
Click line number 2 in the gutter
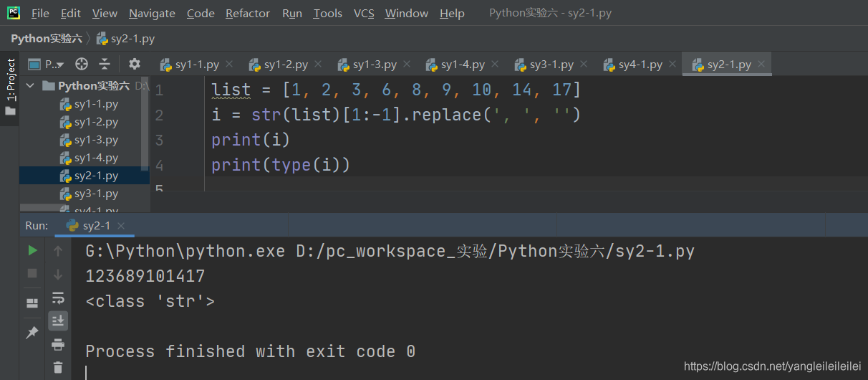pos(159,115)
